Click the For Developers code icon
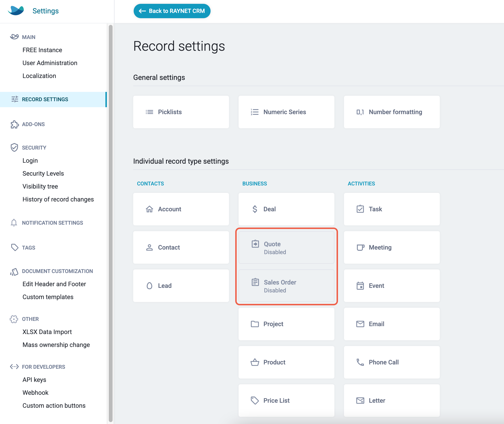 [x=14, y=367]
